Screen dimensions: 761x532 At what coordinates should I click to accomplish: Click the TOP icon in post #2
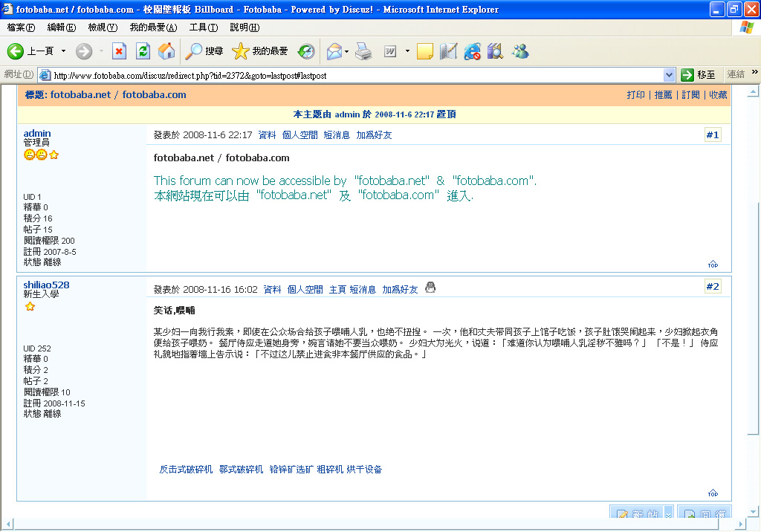pos(713,493)
